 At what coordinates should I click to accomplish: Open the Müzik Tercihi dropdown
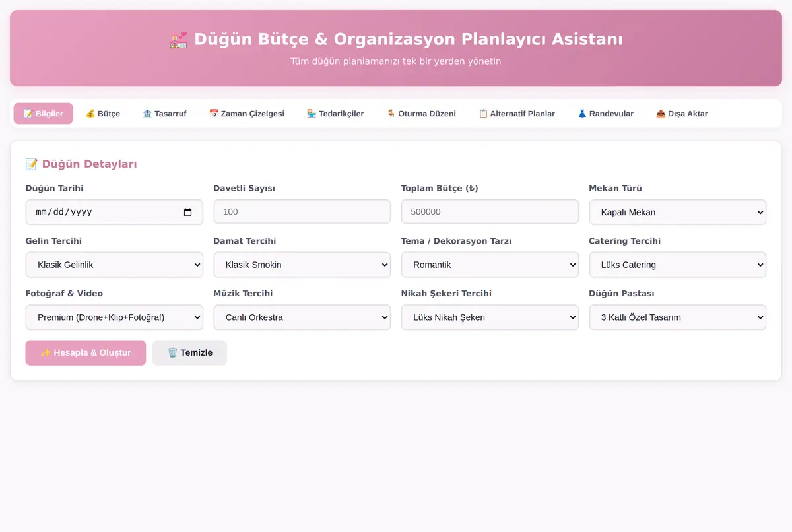click(302, 317)
